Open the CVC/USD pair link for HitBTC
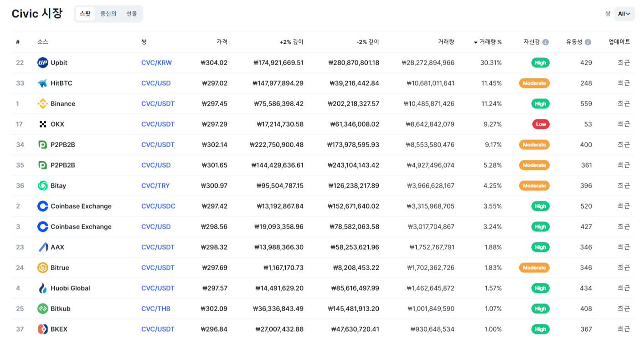The image size is (644, 338). click(156, 83)
